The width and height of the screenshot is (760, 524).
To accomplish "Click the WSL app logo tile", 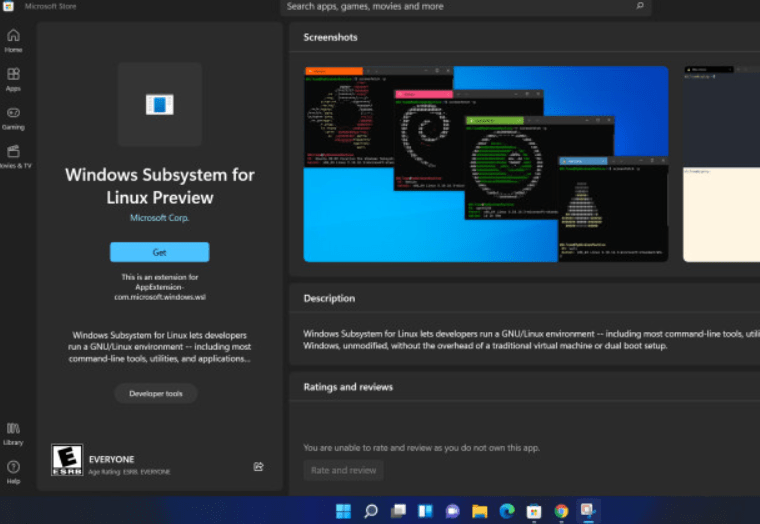I will pyautogui.click(x=159, y=104).
